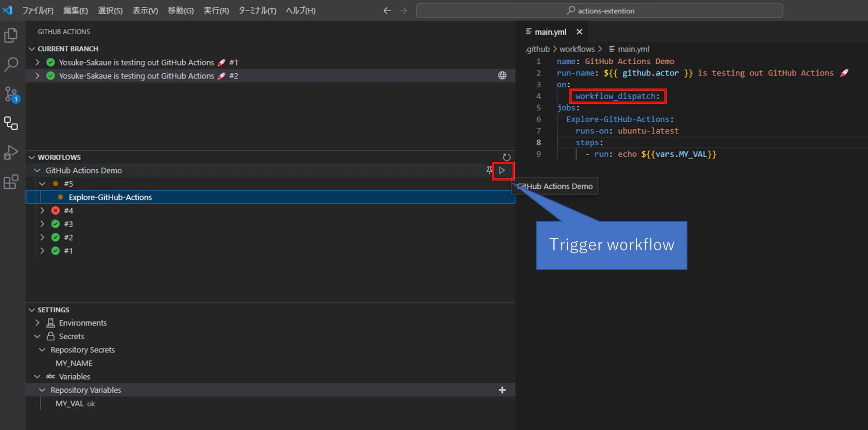Click the run-name line in editor

pos(703,73)
